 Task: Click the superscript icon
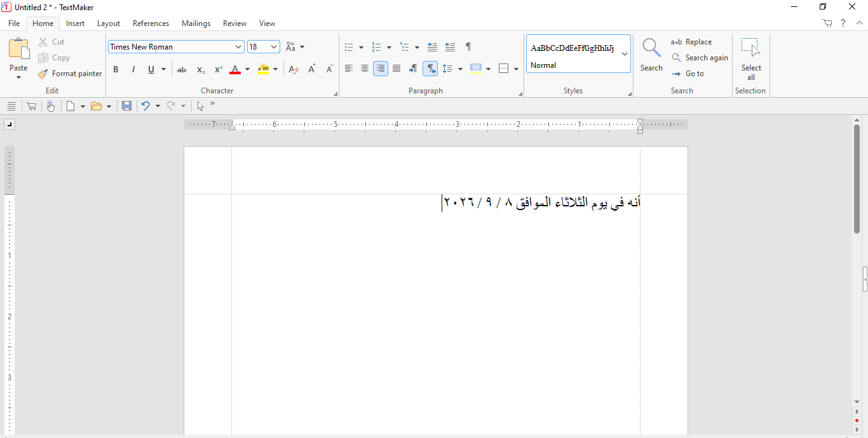tap(218, 70)
